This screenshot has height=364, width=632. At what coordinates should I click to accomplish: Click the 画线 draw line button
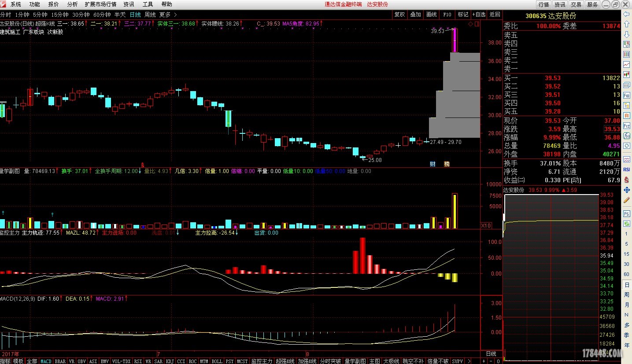(431, 15)
